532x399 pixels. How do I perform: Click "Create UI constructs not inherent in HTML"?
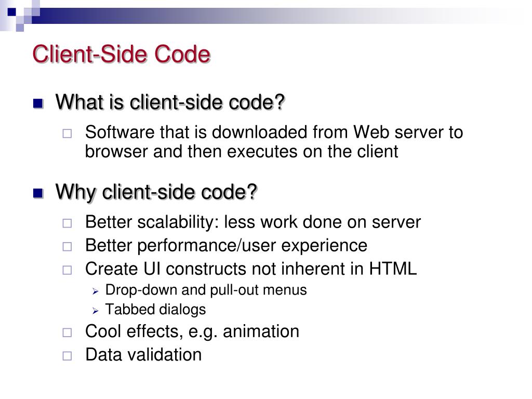point(251,269)
